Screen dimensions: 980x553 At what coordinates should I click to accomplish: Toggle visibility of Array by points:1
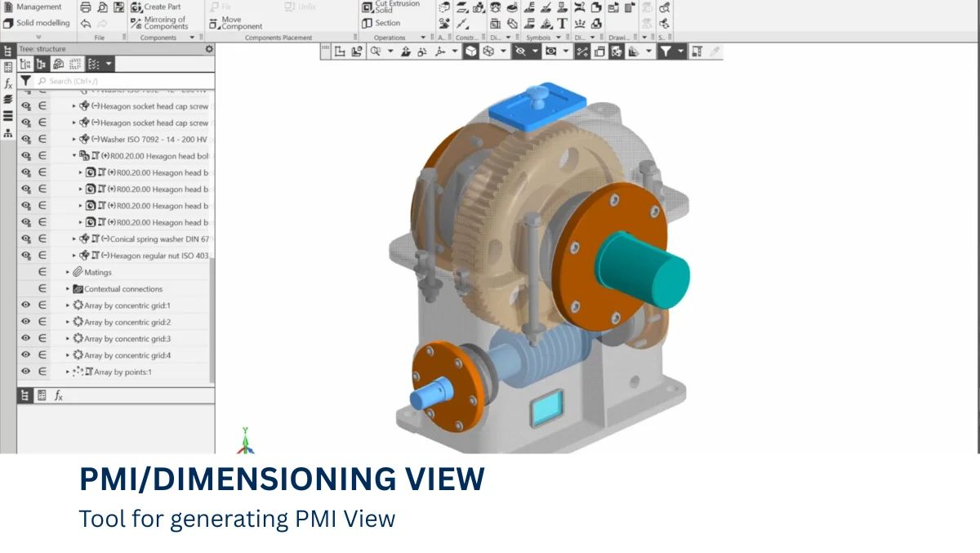click(x=25, y=371)
